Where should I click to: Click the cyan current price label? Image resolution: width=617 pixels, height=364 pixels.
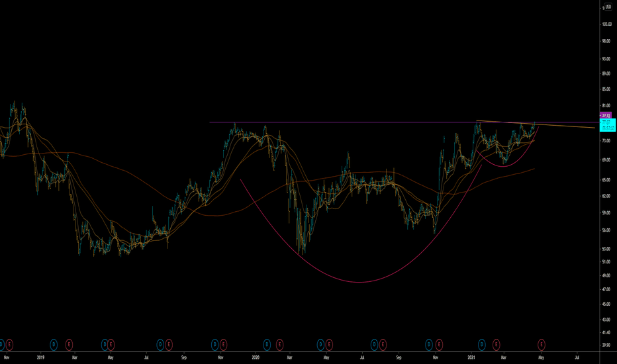(608, 126)
